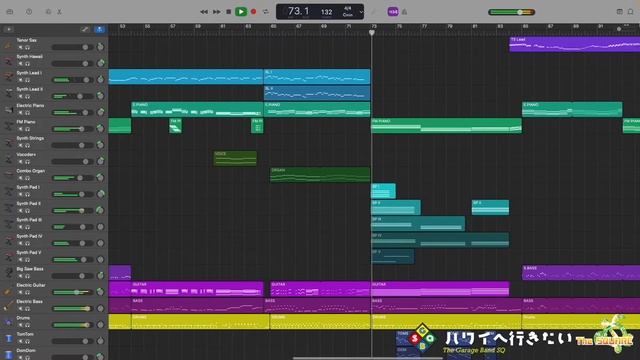This screenshot has width=640, height=360.
Task: Mute the Tenor Sax track
Action: coord(20,47)
